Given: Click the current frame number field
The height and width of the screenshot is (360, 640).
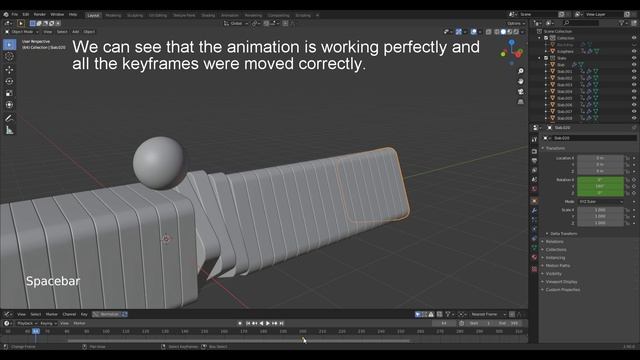Looking at the screenshot, I should click(x=443, y=323).
